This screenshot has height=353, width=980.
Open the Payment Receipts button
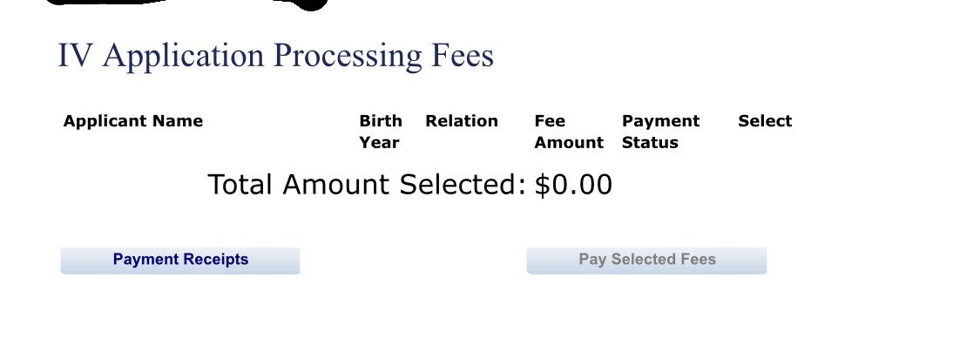click(x=180, y=260)
